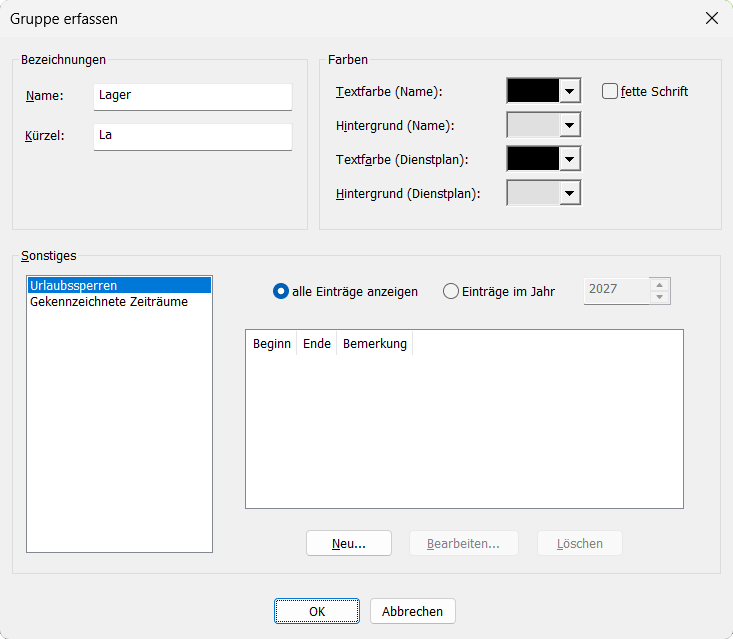This screenshot has width=733, height=639.
Task: Click the Neu... button
Action: click(349, 543)
